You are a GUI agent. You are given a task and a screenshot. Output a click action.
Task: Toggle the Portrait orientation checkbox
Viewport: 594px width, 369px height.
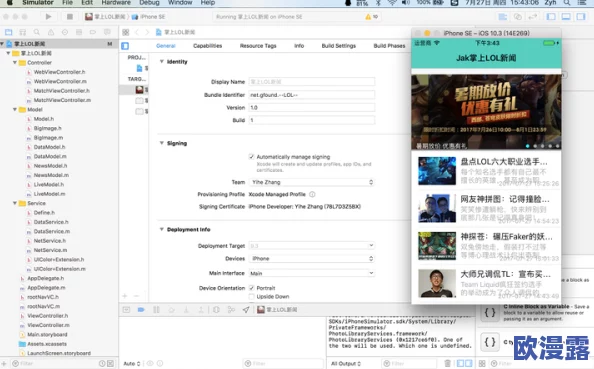click(251, 288)
